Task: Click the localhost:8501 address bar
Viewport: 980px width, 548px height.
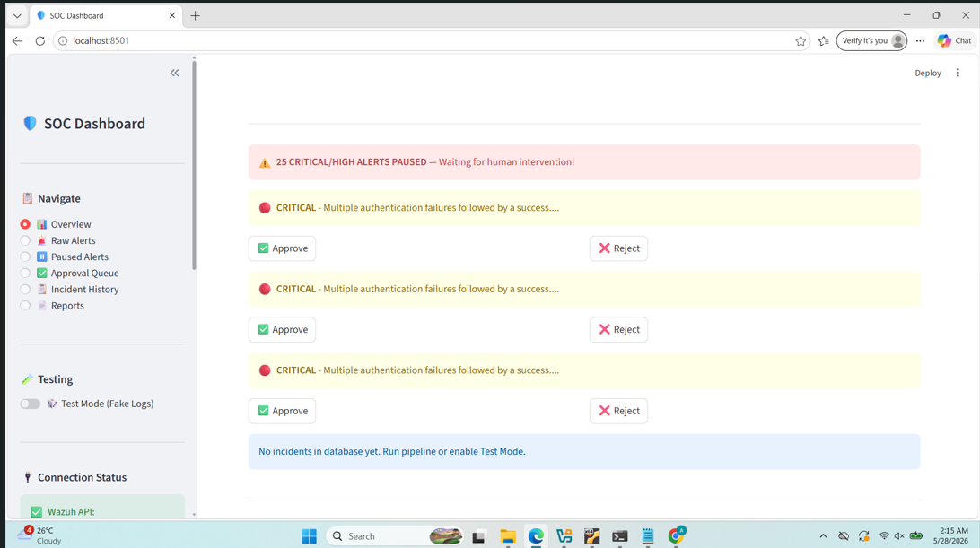Action: (x=432, y=40)
